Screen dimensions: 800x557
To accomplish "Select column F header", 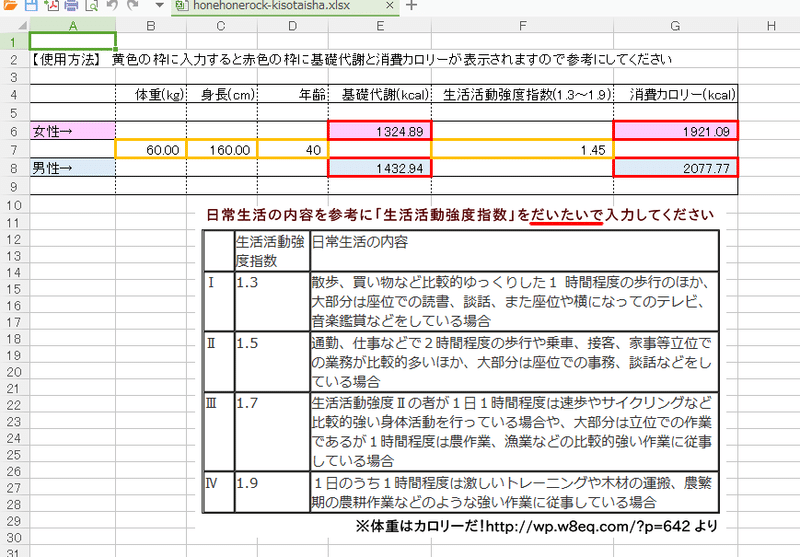I will pos(522,26).
